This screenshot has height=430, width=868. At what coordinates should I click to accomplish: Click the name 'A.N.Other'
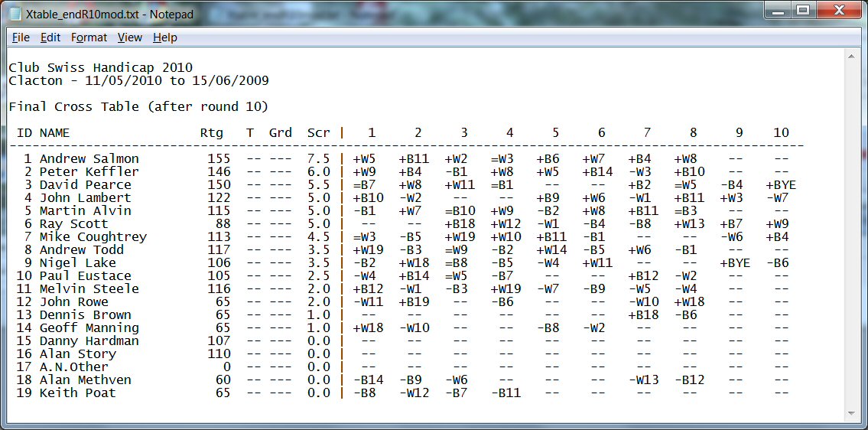(x=73, y=367)
